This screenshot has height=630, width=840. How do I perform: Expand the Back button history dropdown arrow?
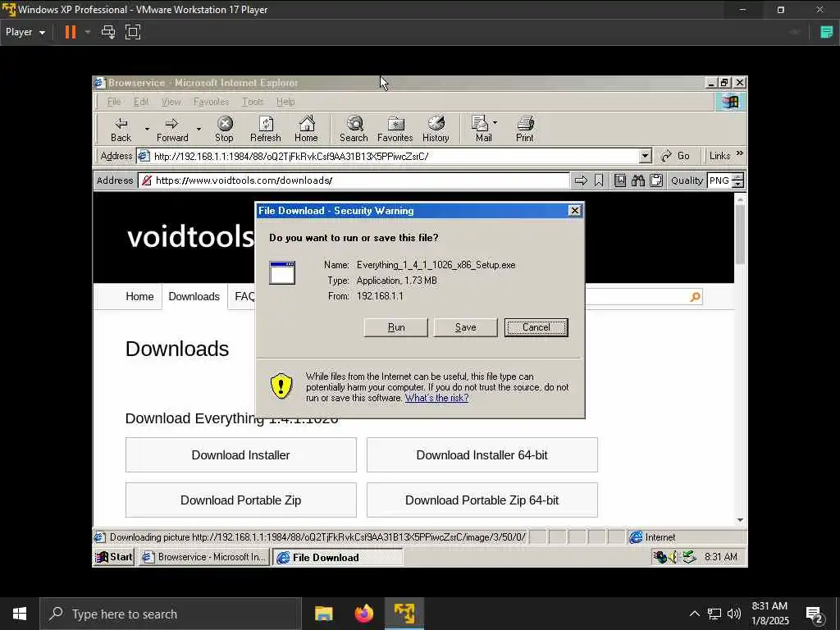pos(147,129)
